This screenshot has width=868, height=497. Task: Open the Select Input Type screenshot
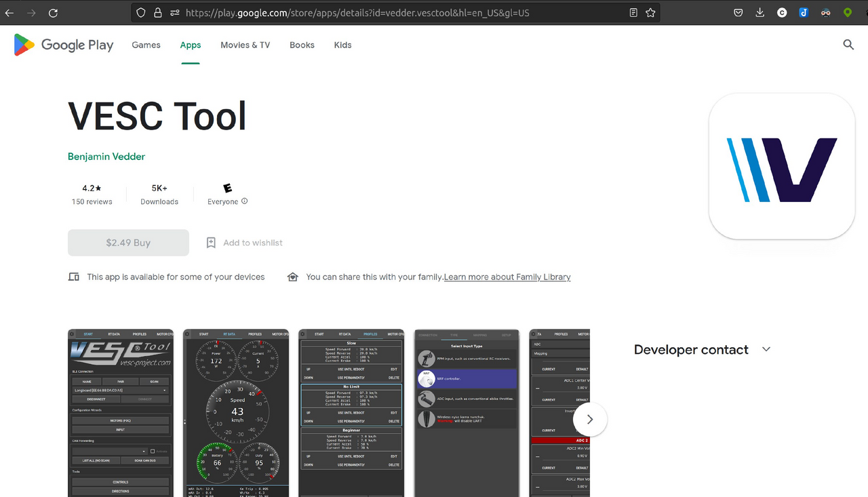click(x=467, y=413)
